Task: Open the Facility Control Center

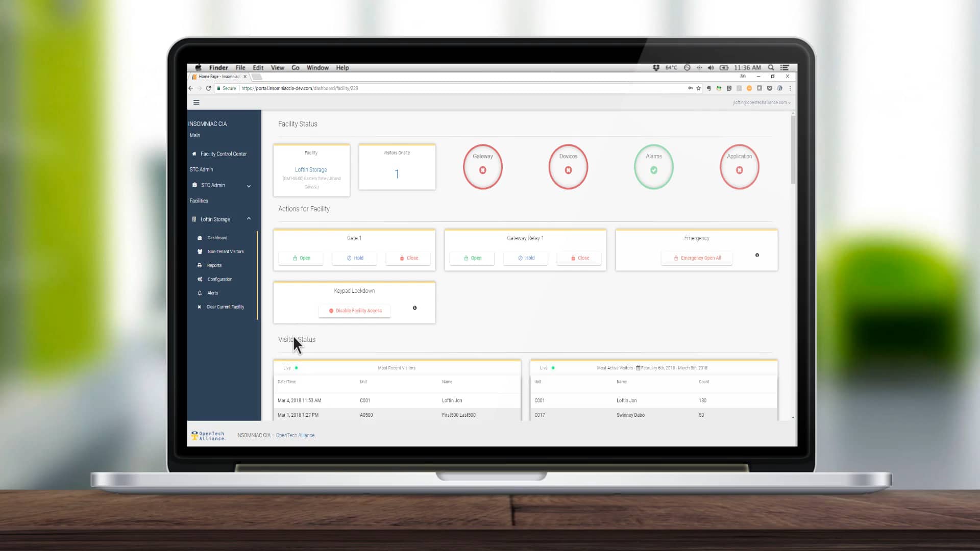Action: [224, 154]
